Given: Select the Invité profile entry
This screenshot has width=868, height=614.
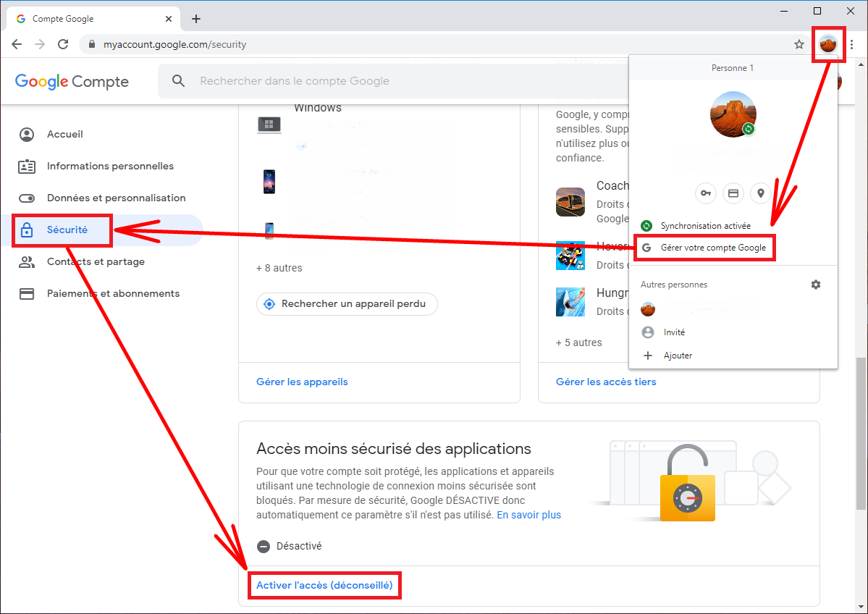Looking at the screenshot, I should click(x=733, y=332).
